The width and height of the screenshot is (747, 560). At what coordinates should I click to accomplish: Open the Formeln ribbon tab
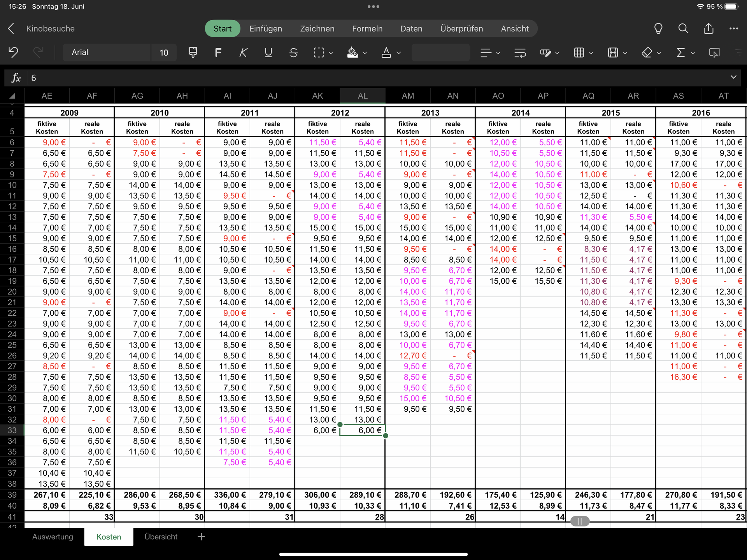coord(367,28)
